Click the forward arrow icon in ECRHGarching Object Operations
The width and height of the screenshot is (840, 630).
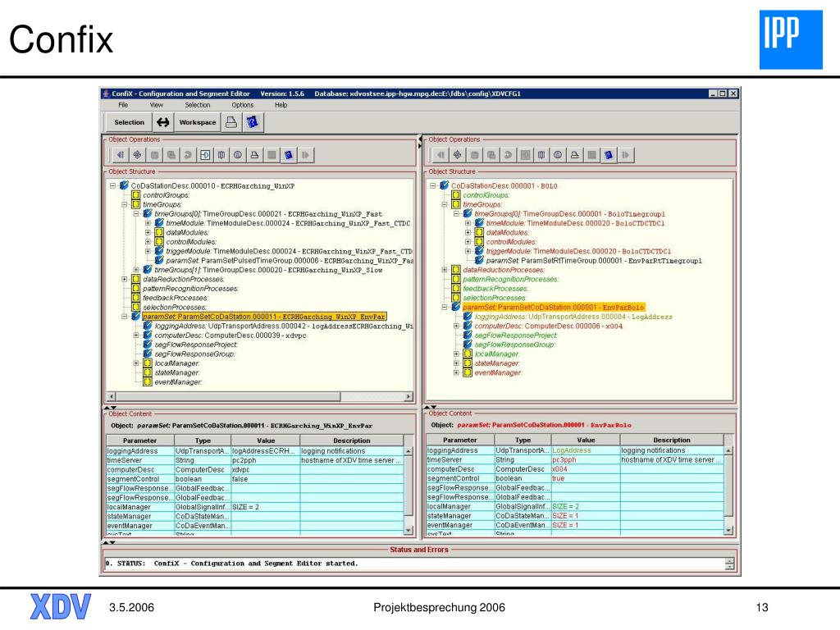click(x=305, y=155)
